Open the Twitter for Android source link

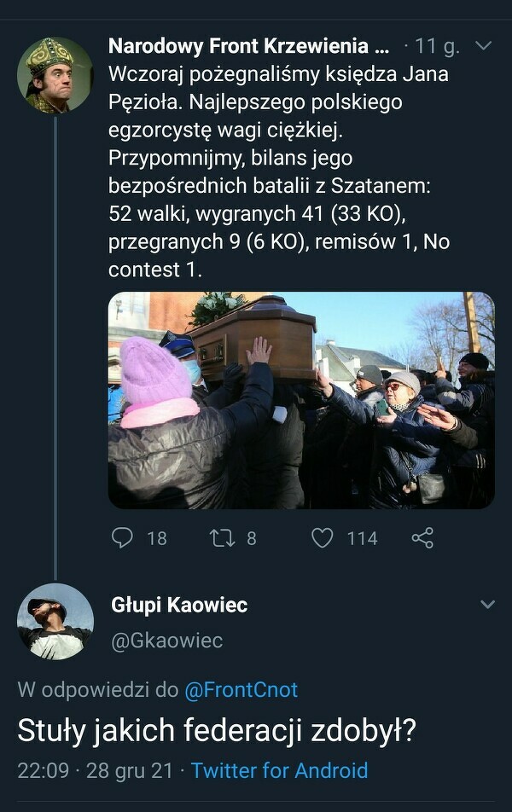[x=279, y=770]
